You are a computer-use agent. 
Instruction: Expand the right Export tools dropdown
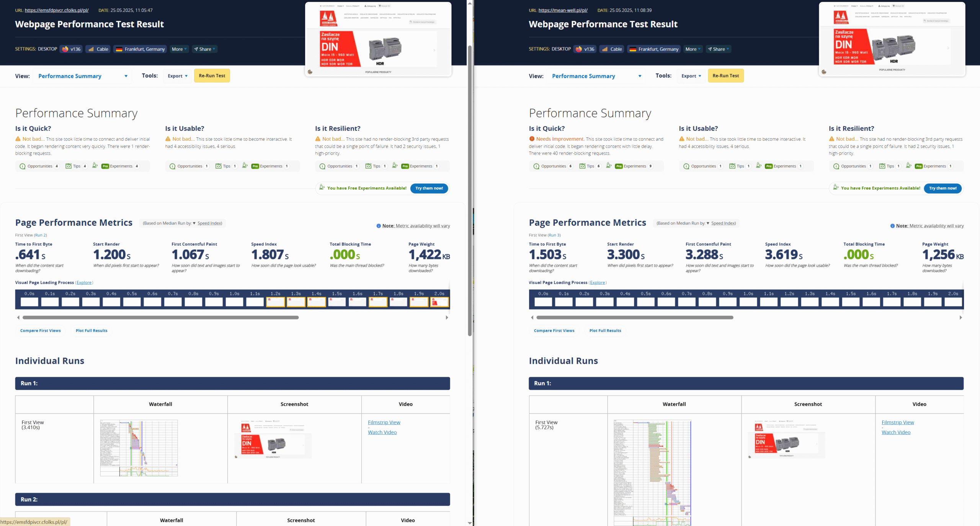pyautogui.click(x=691, y=76)
